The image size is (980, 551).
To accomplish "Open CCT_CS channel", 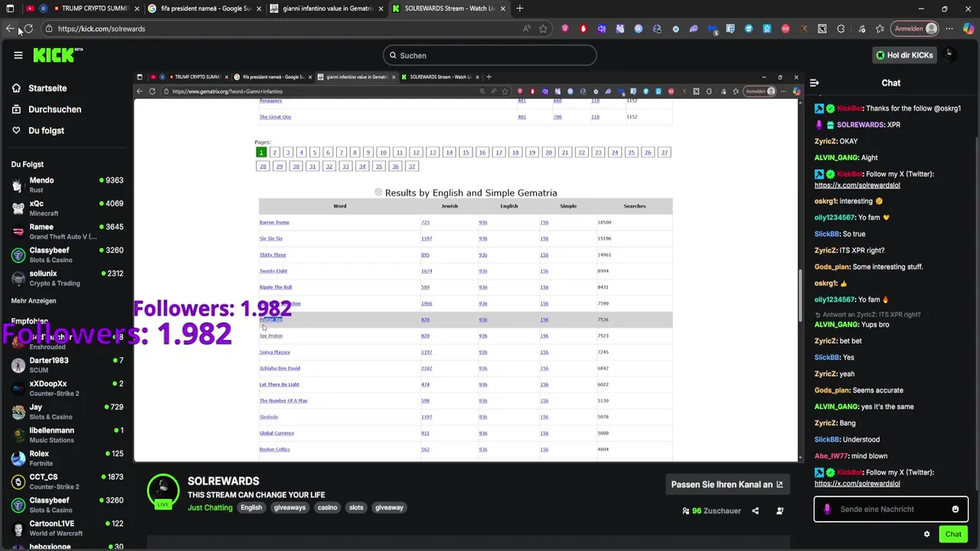I will point(67,481).
